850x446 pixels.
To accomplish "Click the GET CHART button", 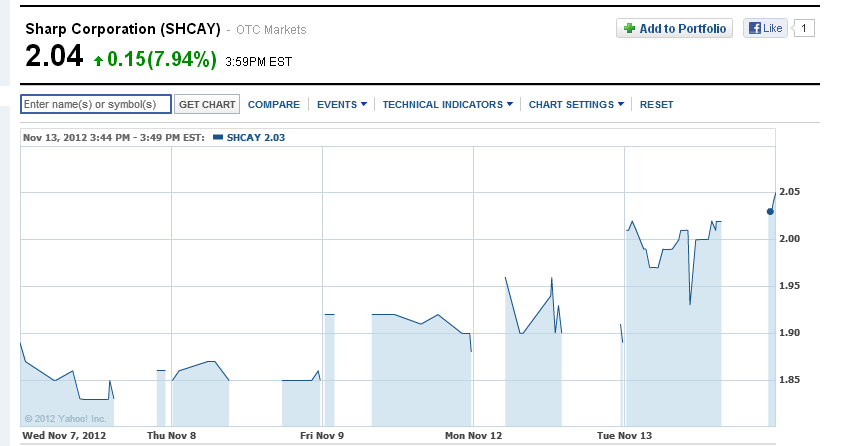I will click(x=207, y=104).
